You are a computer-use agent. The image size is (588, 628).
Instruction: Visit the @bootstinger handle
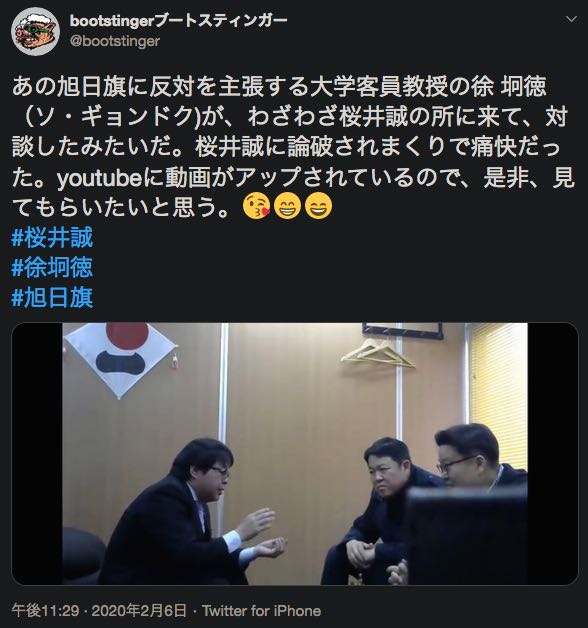tap(115, 41)
